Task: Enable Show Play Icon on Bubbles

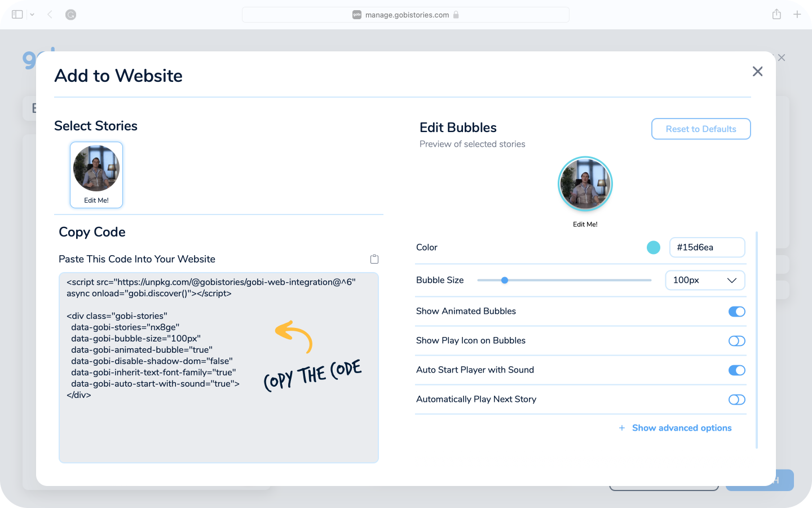Action: click(737, 341)
